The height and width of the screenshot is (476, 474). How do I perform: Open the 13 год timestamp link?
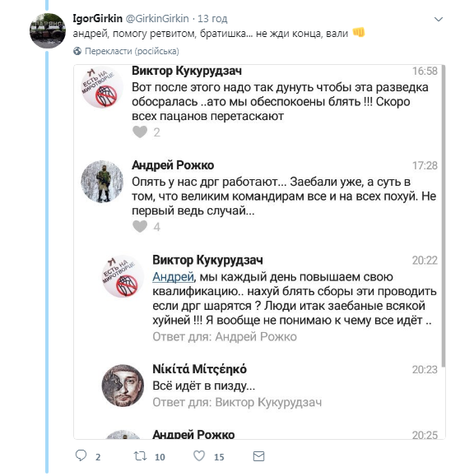212,19
